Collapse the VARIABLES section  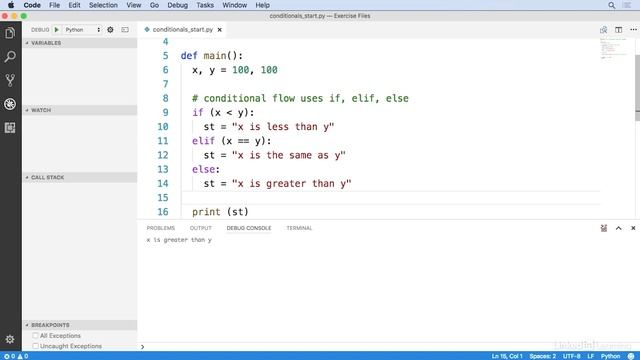pos(80,43)
